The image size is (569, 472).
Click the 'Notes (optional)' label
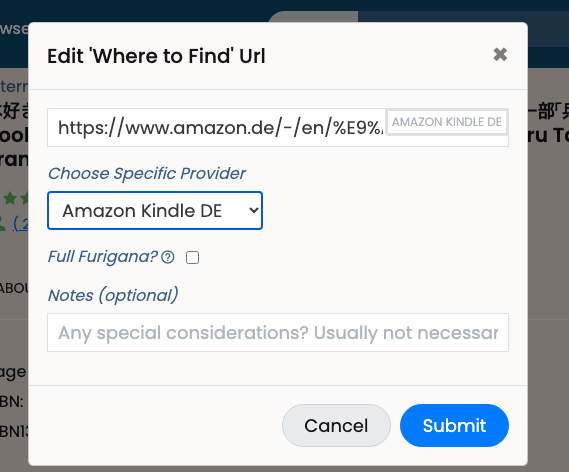(x=113, y=295)
